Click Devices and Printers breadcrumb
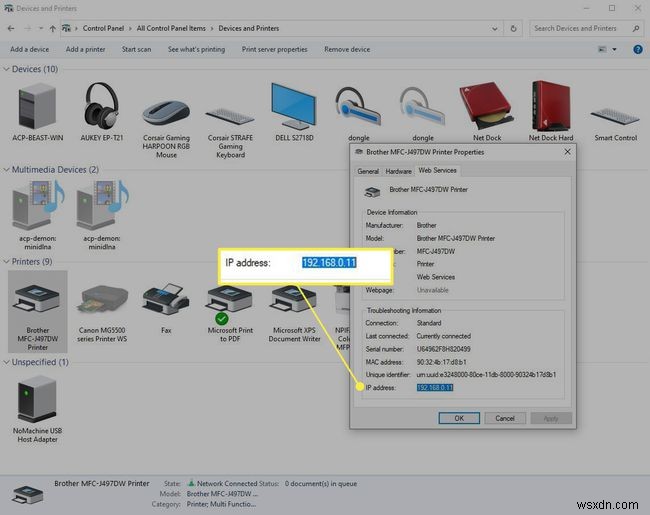 tap(249, 28)
